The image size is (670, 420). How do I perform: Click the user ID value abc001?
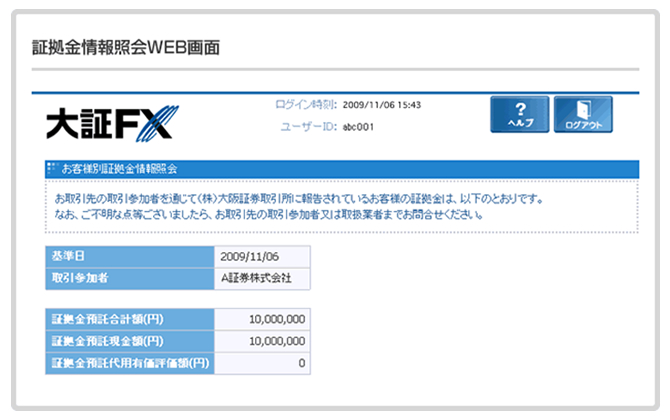[x=358, y=127]
